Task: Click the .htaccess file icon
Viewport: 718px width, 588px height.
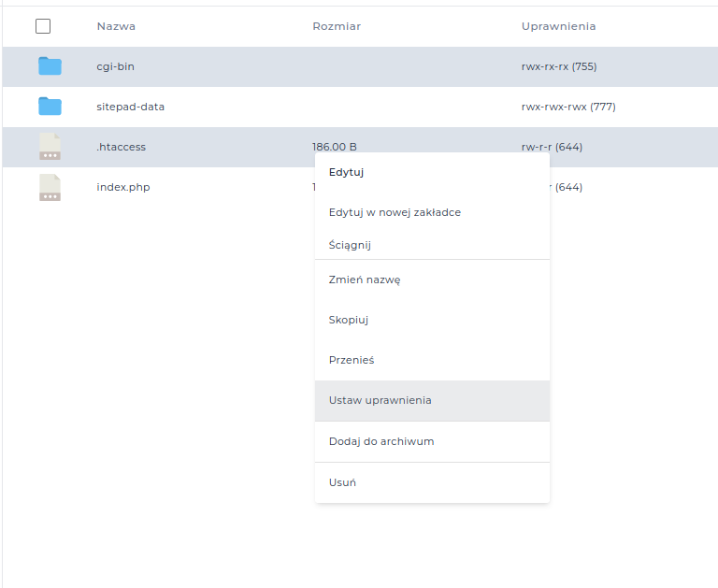Action: [x=50, y=147]
